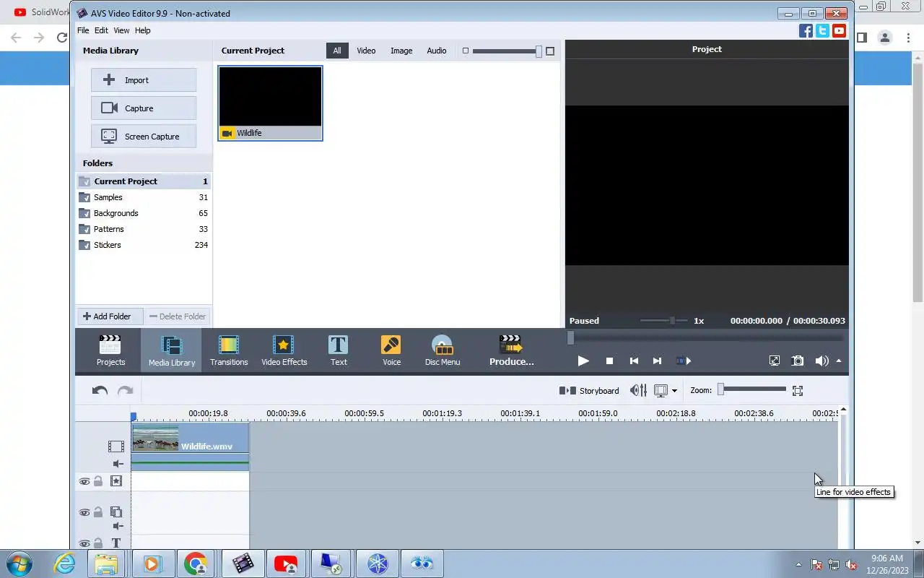Screen dimensions: 924x578
Task: Mute main video track audio icon
Action: [118, 464]
